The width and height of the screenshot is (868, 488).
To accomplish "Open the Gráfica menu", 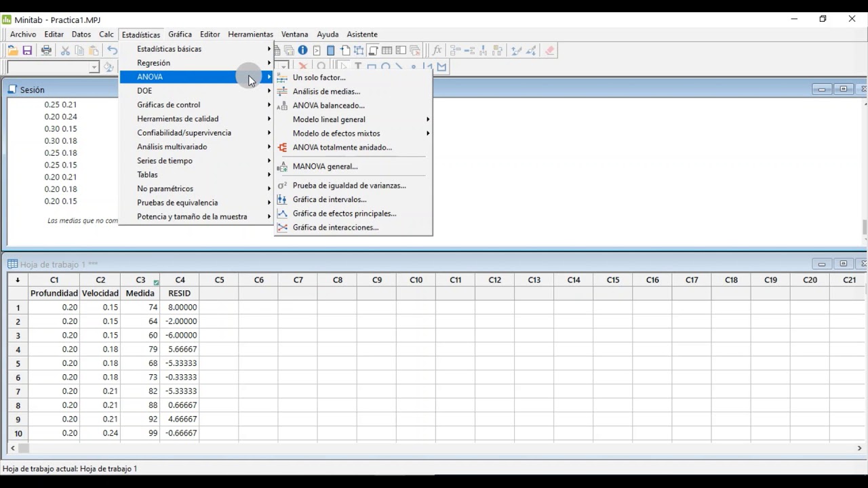I will tap(180, 34).
